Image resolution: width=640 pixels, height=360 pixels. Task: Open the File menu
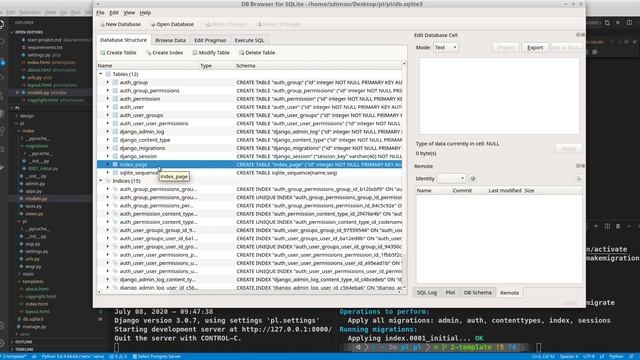100,13
